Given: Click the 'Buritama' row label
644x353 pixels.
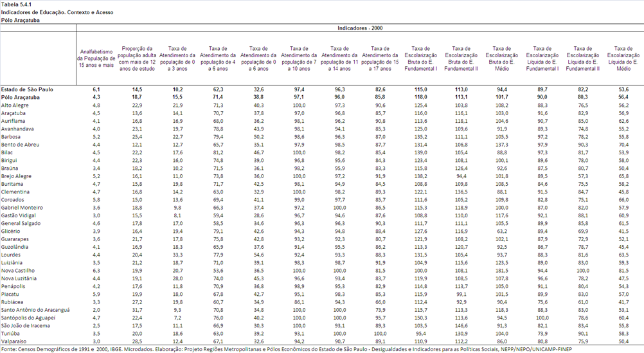Looking at the screenshot, I should pyautogui.click(x=12, y=184).
